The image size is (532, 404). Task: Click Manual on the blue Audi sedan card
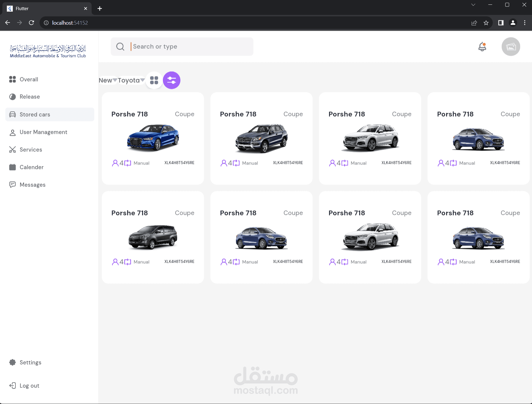(x=141, y=163)
